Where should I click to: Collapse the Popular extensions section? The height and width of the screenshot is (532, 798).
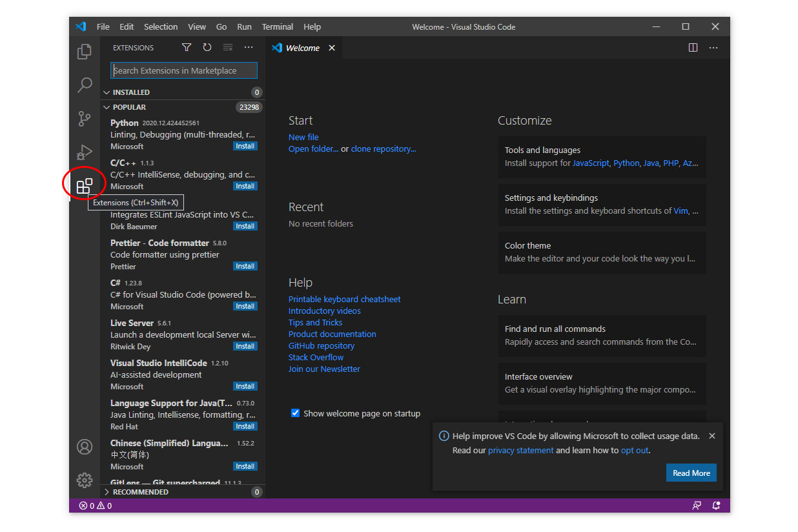click(x=183, y=107)
